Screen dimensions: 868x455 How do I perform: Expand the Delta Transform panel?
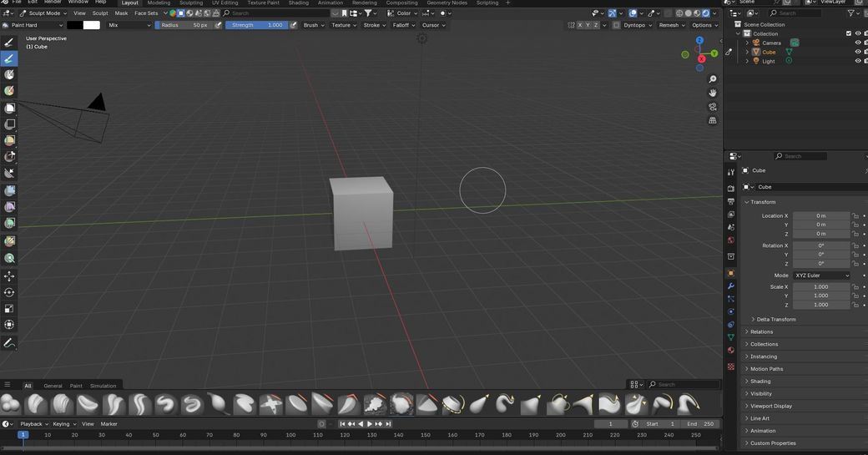775,319
